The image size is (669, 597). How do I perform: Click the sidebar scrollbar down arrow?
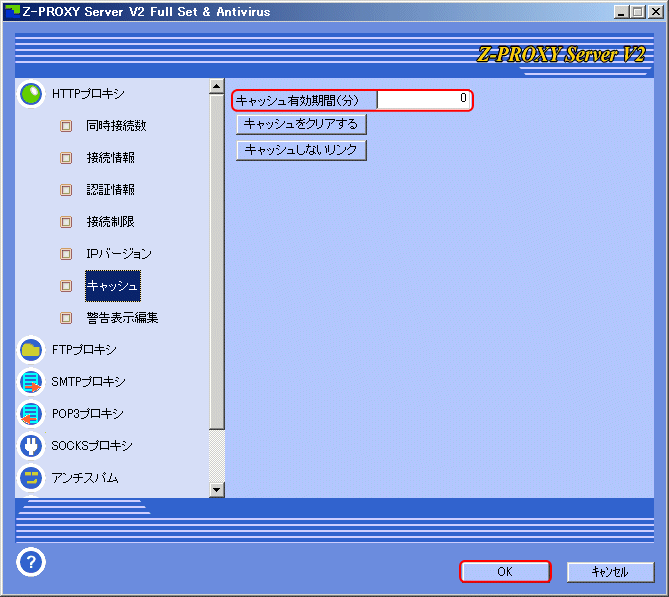point(217,490)
